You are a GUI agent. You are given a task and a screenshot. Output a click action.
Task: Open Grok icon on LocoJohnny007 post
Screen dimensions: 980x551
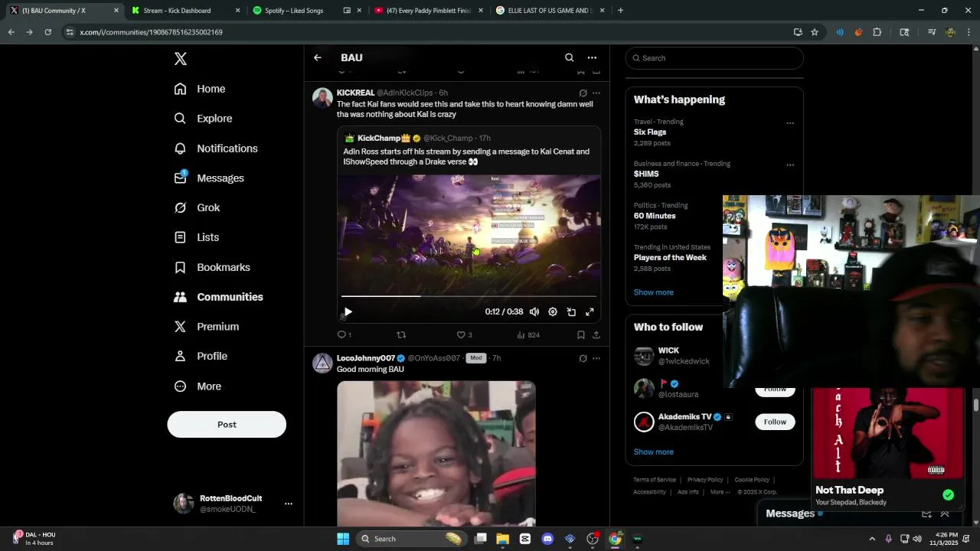583,358
